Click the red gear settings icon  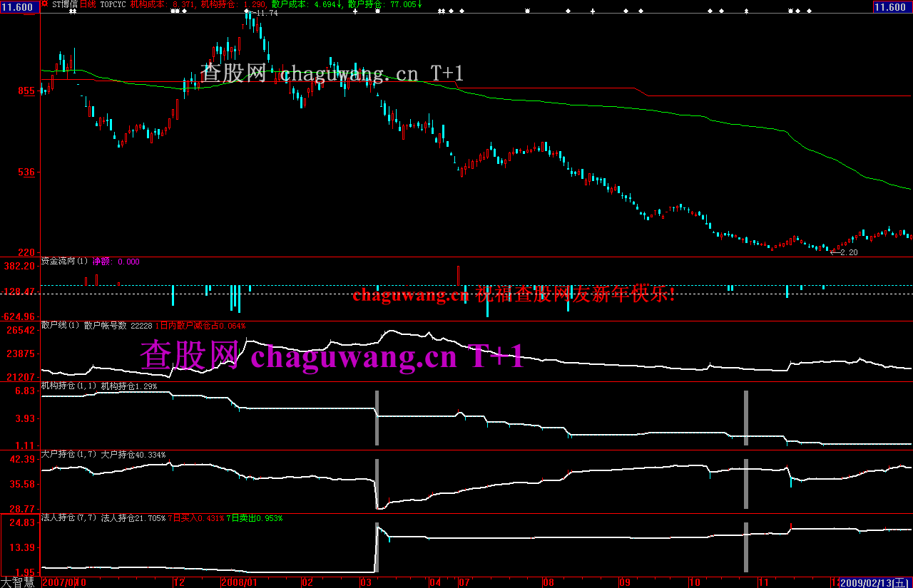[44, 4]
